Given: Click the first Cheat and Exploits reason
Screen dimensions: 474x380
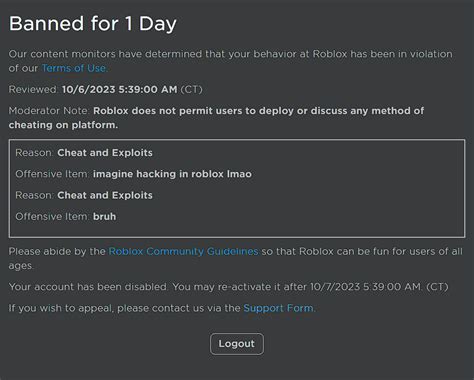Looking at the screenshot, I should tap(105, 153).
